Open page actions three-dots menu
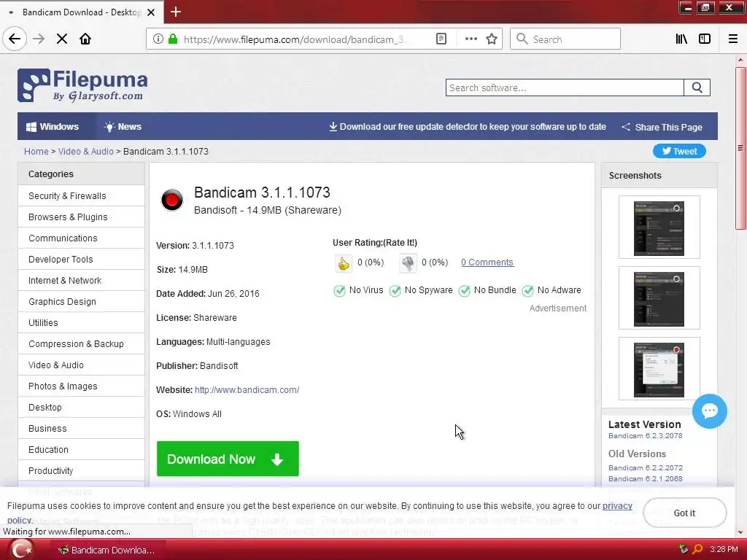The height and width of the screenshot is (560, 747). pos(471,39)
